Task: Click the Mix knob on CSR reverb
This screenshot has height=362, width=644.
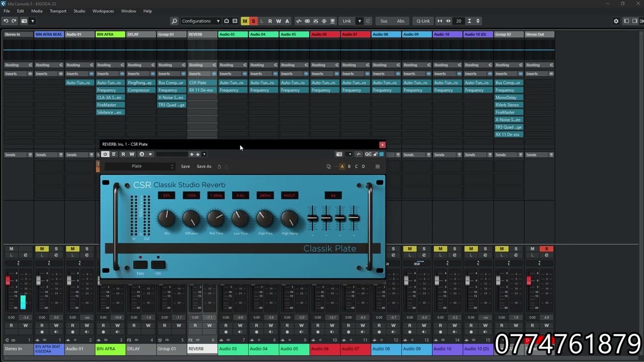Action: click(x=167, y=219)
